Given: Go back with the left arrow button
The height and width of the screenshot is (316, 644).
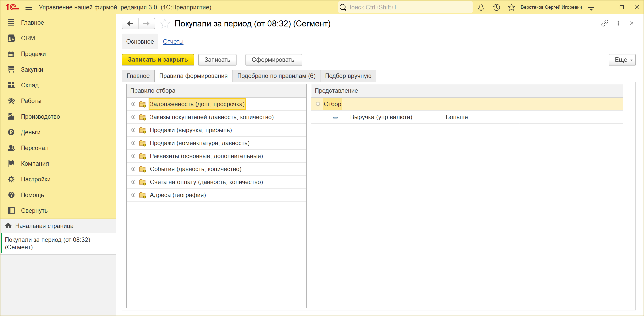Looking at the screenshot, I should [x=130, y=24].
